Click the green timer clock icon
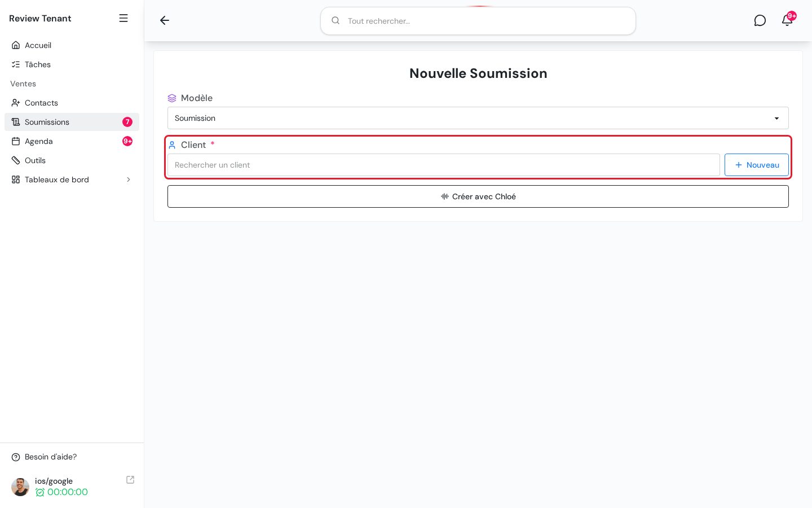 (x=40, y=492)
